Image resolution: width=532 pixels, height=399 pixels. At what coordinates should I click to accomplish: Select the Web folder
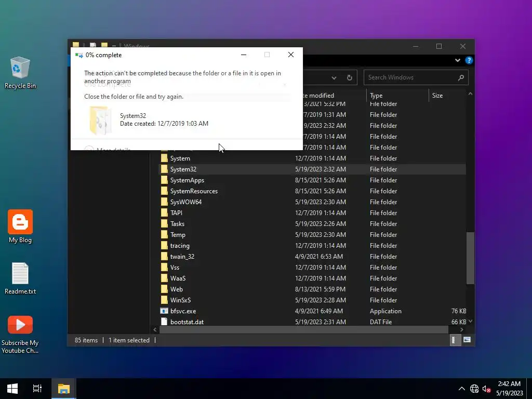point(176,289)
